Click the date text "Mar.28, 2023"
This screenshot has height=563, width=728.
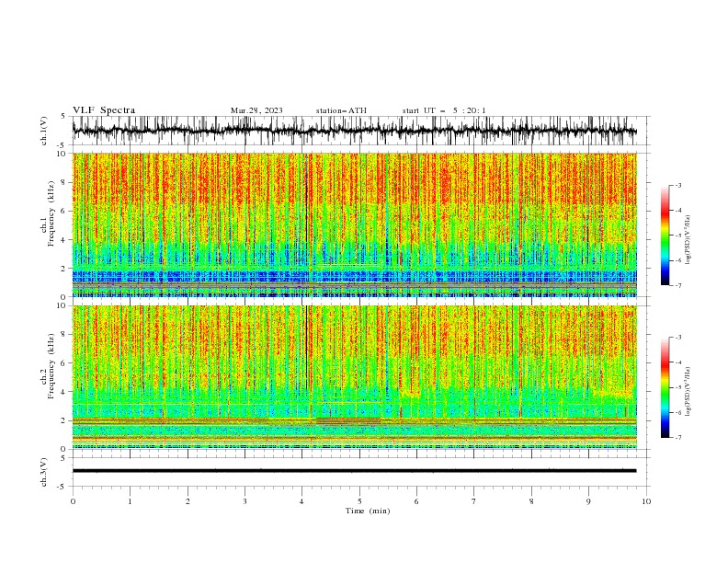(256, 110)
